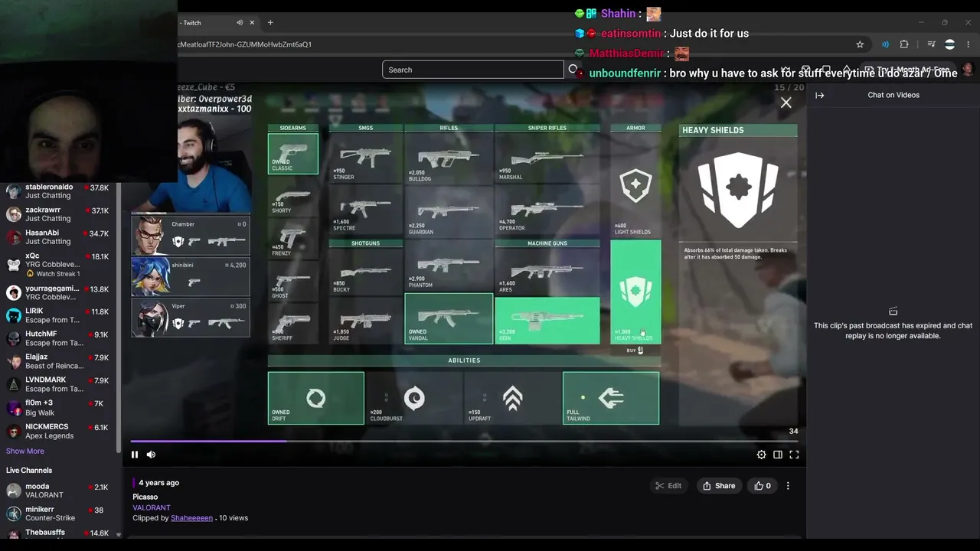Viewport: 980px width, 551px height.
Task: Bookmark this page with the star
Action: point(860,44)
